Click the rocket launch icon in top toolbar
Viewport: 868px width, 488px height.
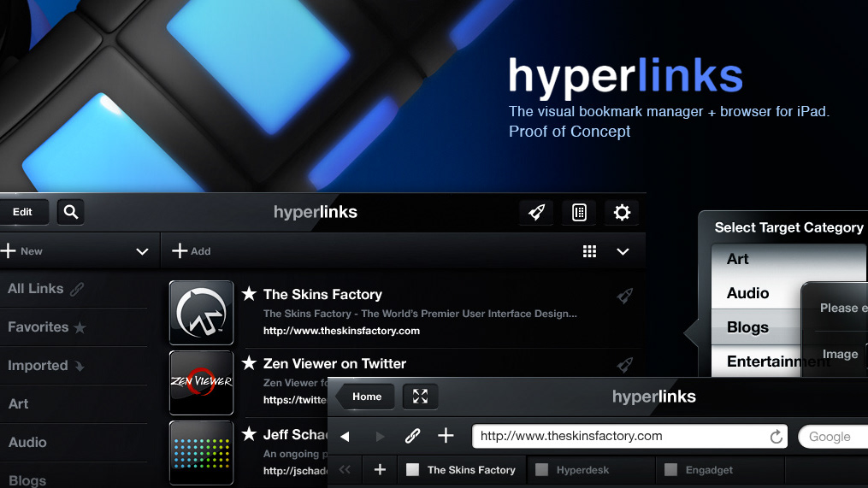[536, 212]
